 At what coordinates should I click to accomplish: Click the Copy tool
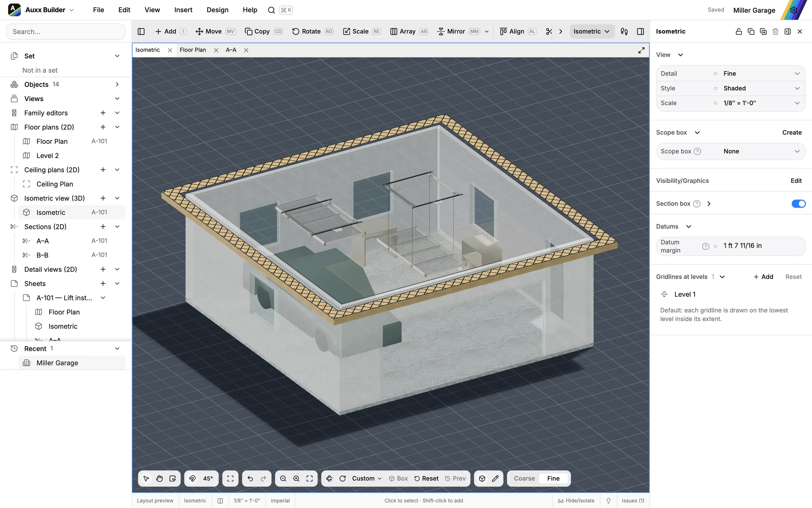pyautogui.click(x=264, y=31)
